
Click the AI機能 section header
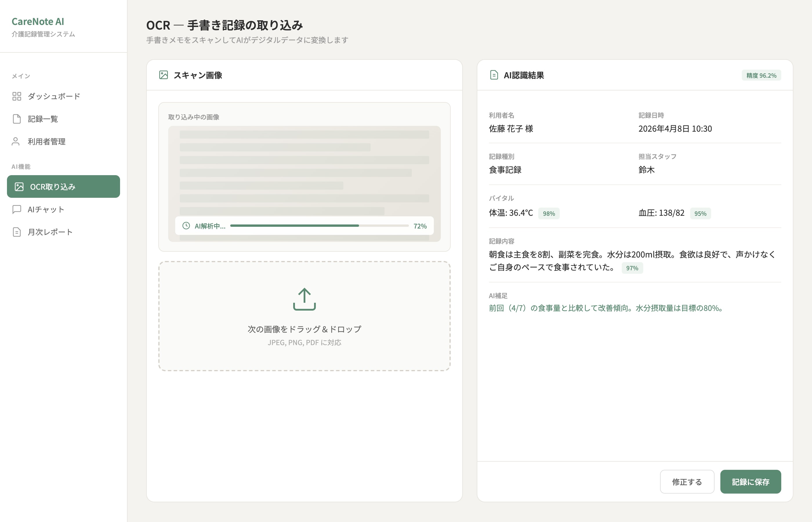tap(21, 166)
